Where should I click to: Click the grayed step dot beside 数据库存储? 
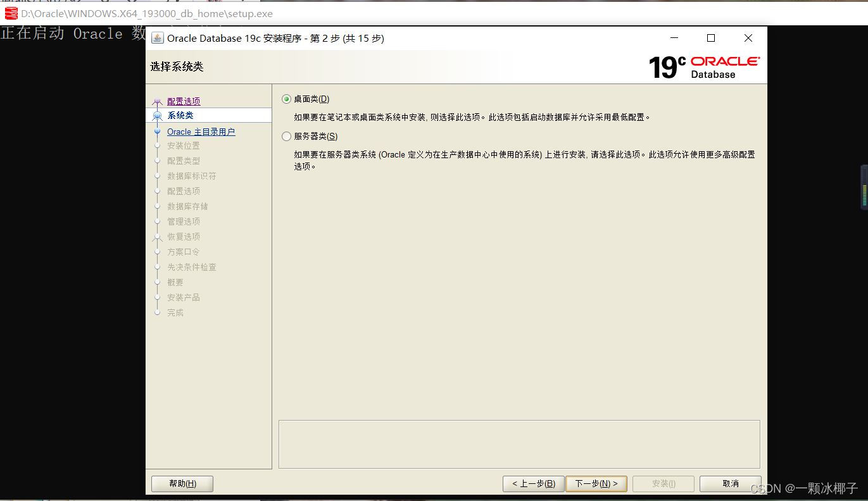click(157, 206)
